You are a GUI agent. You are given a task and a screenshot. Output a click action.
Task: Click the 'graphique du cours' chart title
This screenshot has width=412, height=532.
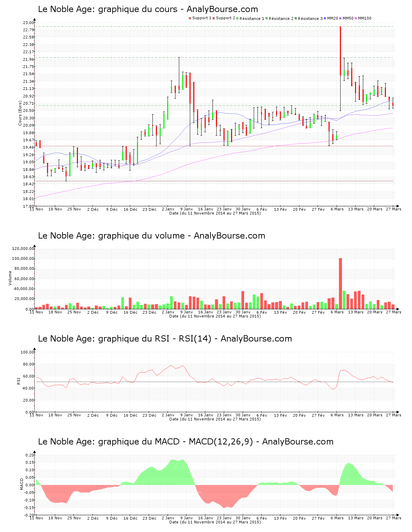click(148, 9)
